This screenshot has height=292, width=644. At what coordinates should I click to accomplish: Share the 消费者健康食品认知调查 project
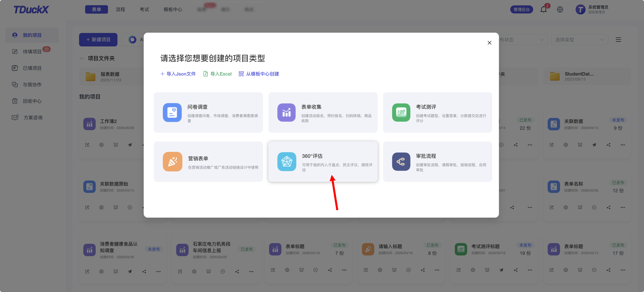pyautogui.click(x=144, y=271)
